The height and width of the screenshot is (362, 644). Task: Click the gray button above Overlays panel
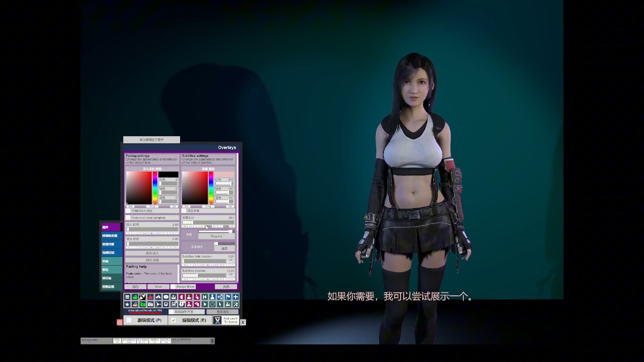point(152,139)
